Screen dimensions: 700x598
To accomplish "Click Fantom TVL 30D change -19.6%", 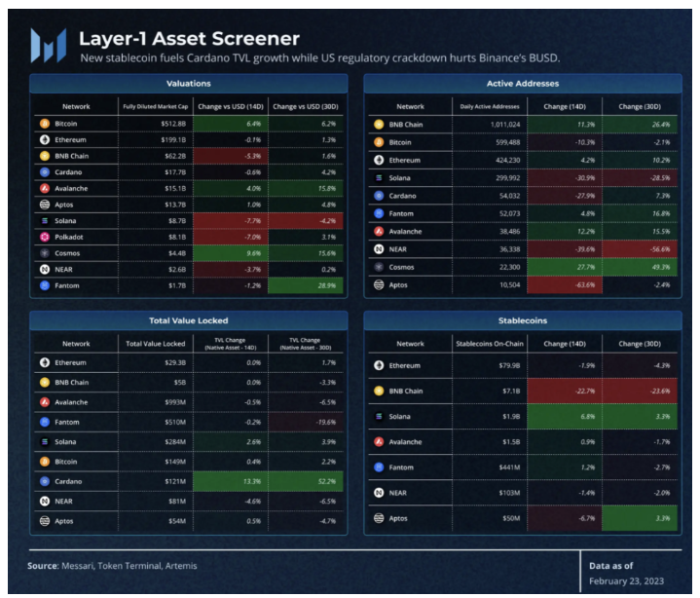I will tap(306, 422).
